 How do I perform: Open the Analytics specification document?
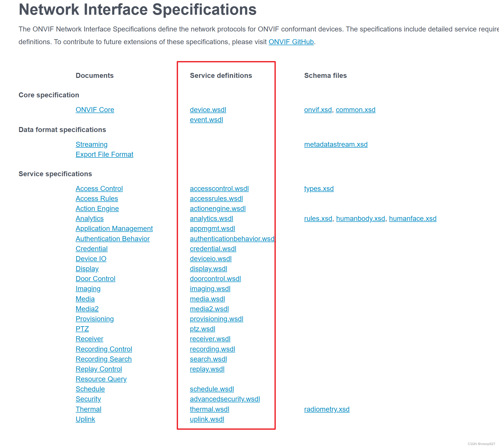[x=89, y=218]
